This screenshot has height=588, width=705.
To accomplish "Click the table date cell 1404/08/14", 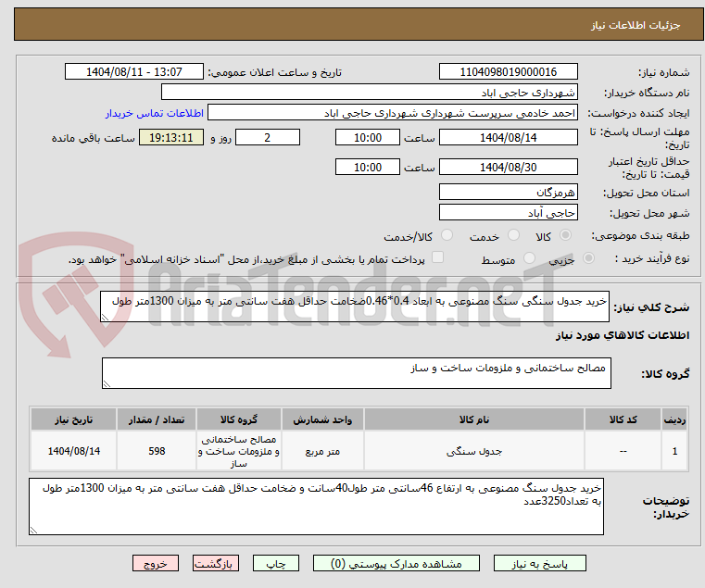I will tap(74, 451).
